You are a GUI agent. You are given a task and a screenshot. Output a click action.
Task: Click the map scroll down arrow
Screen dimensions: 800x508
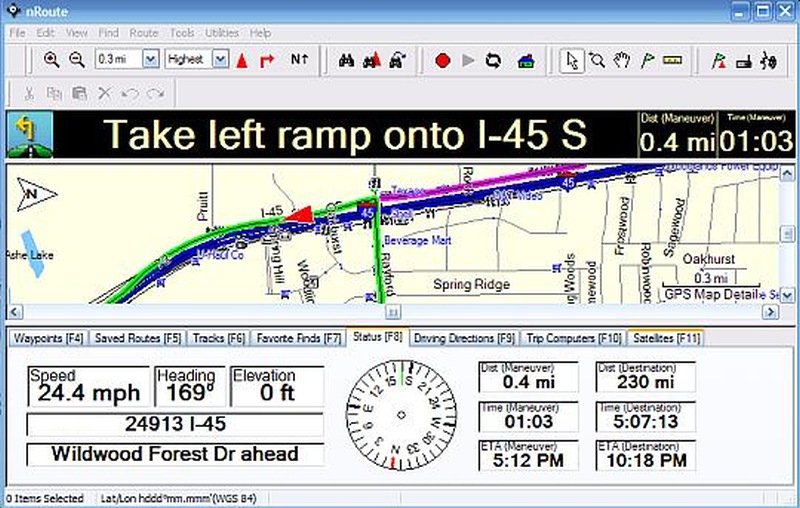787,295
